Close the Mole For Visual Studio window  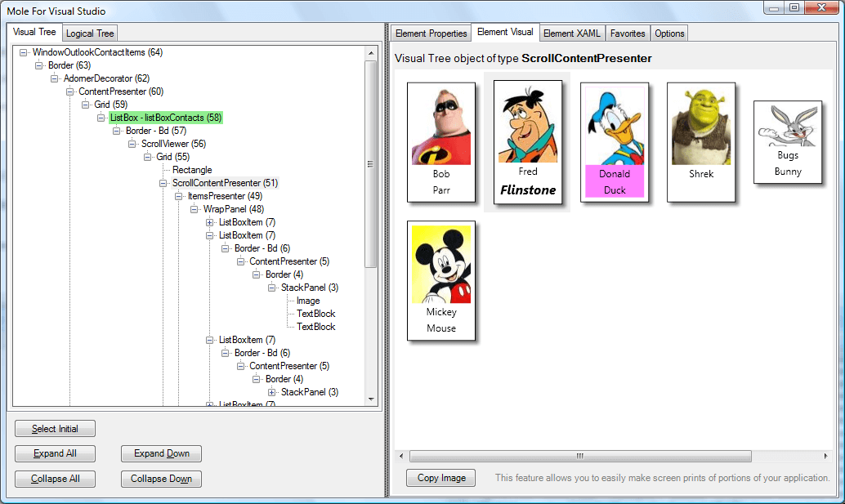(x=821, y=7)
